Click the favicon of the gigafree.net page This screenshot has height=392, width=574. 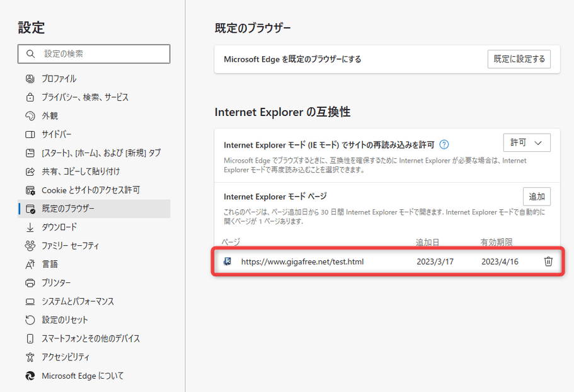(227, 262)
